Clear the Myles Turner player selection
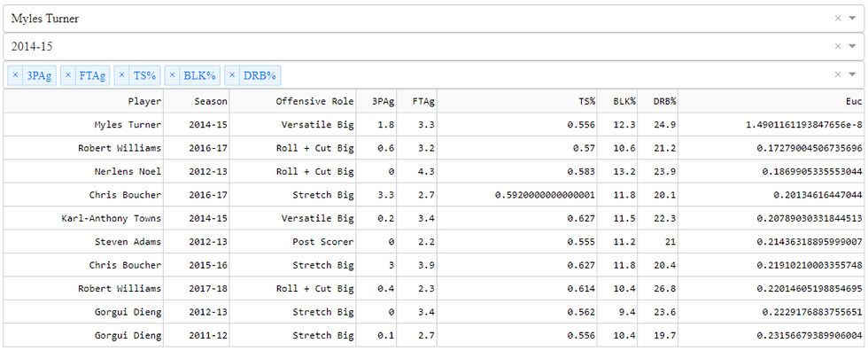This screenshot has height=351, width=868. pos(838,19)
